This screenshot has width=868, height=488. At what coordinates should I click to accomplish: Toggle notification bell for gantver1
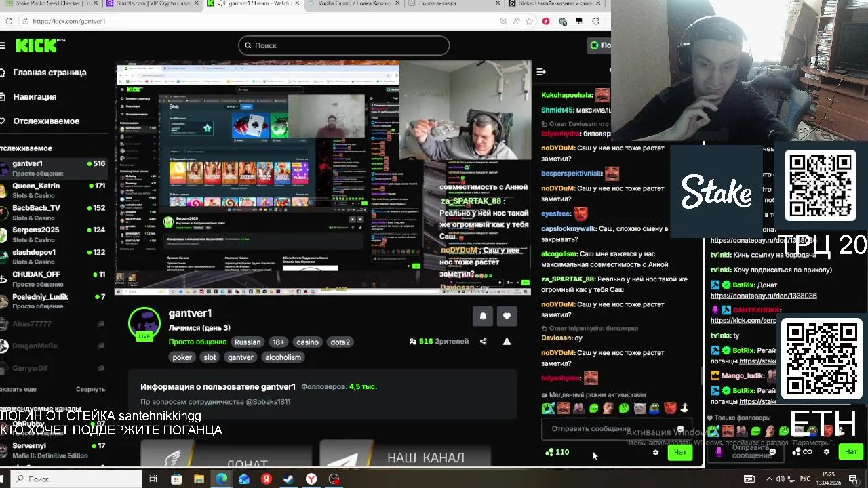click(483, 316)
